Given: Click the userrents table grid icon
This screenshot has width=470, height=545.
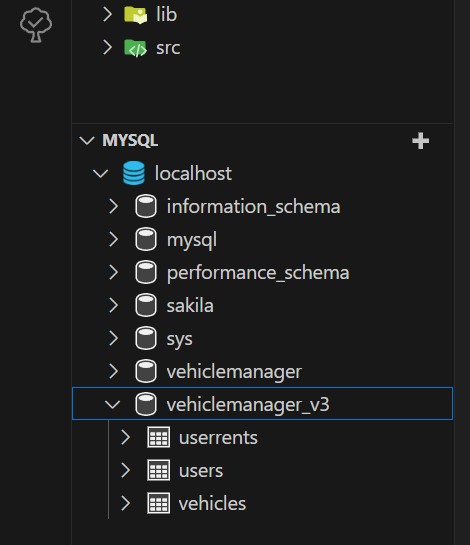Looking at the screenshot, I should [x=159, y=437].
